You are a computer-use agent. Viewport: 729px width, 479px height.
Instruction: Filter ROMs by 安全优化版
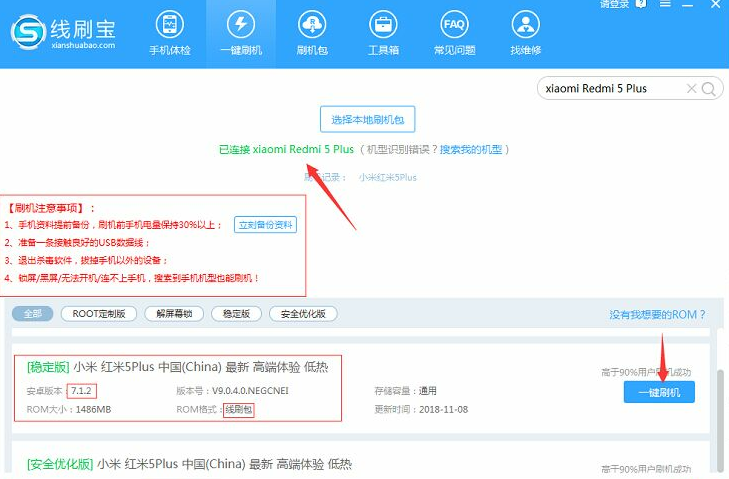pyautogui.click(x=304, y=314)
